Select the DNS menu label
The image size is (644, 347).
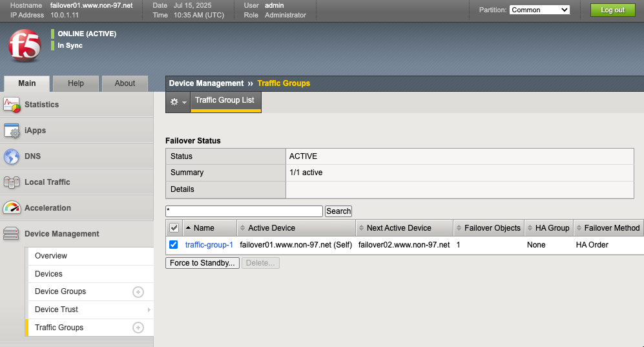click(32, 156)
